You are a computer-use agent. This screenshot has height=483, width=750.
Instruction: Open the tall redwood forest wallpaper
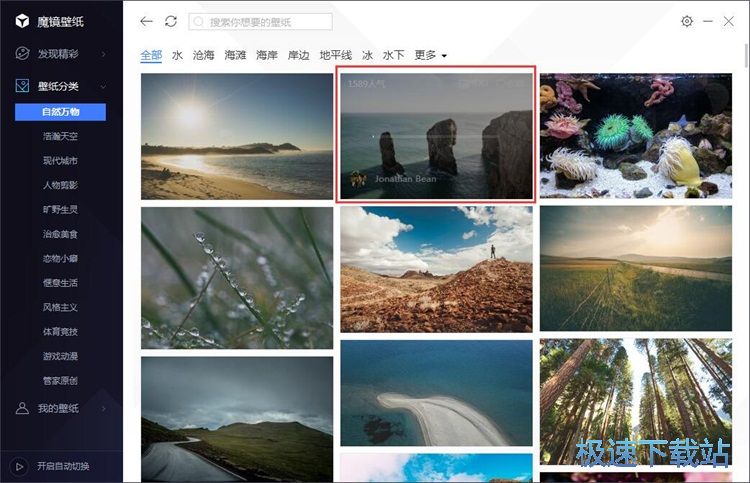pos(636,402)
